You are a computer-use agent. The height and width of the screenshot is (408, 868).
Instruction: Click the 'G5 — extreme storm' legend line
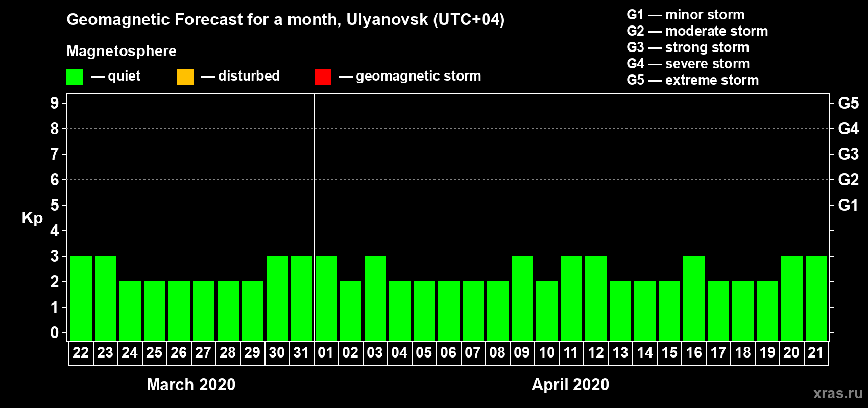[x=693, y=80]
